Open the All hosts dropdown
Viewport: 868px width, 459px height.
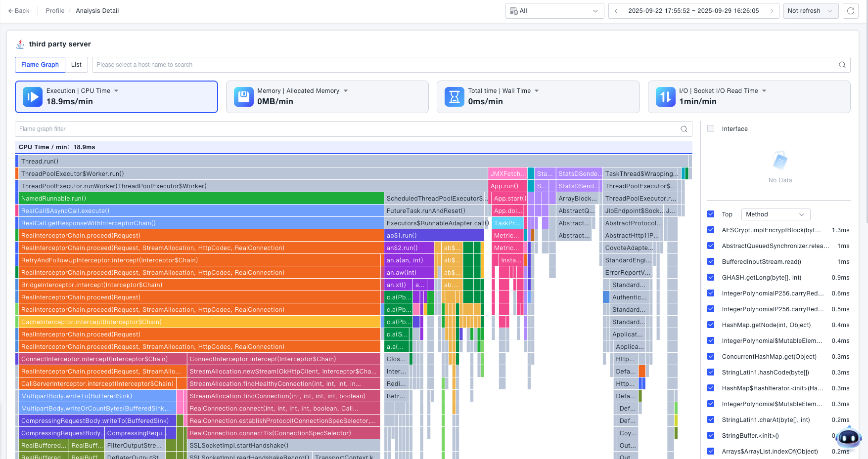[554, 11]
